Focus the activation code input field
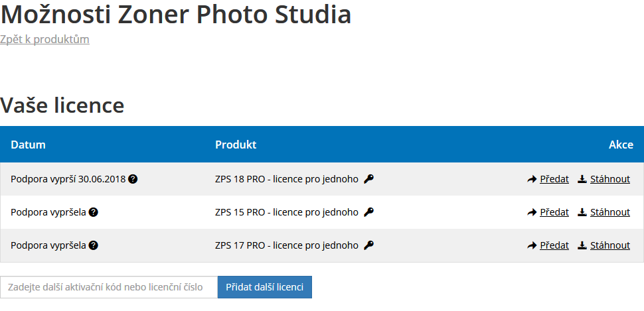Screen dimensions: 644x311 pos(109,287)
